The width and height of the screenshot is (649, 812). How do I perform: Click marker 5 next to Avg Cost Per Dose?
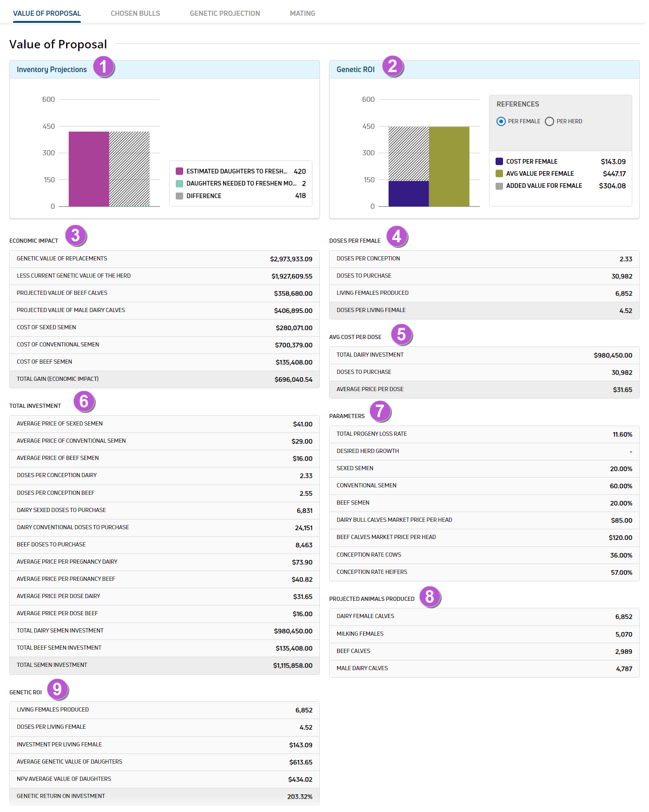tap(401, 334)
